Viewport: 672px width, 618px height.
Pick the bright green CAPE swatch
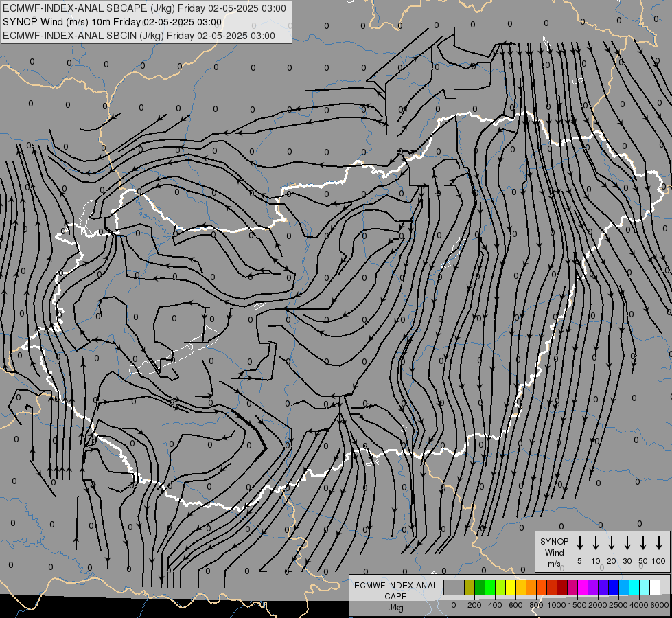tap(490, 587)
